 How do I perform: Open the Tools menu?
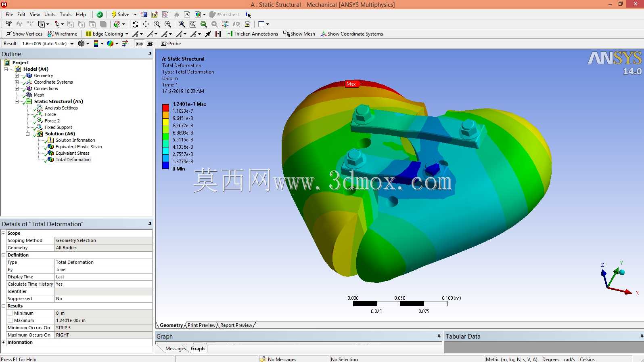point(65,15)
